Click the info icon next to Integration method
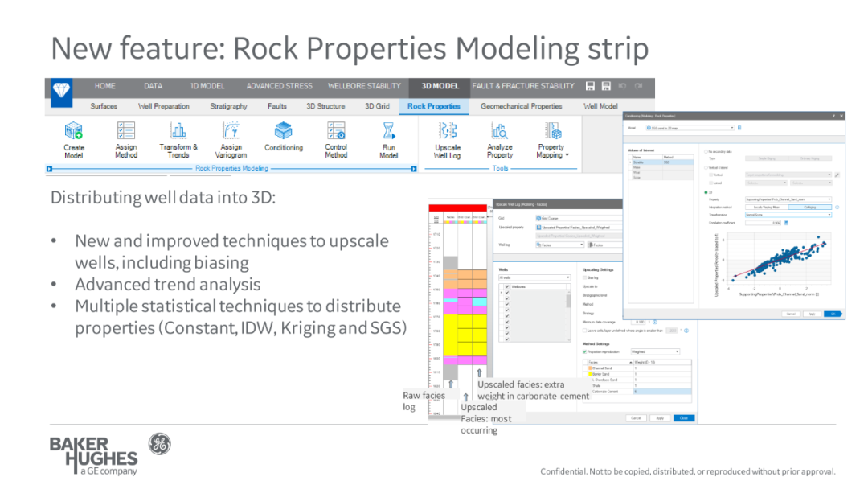868x489 pixels. (837, 208)
